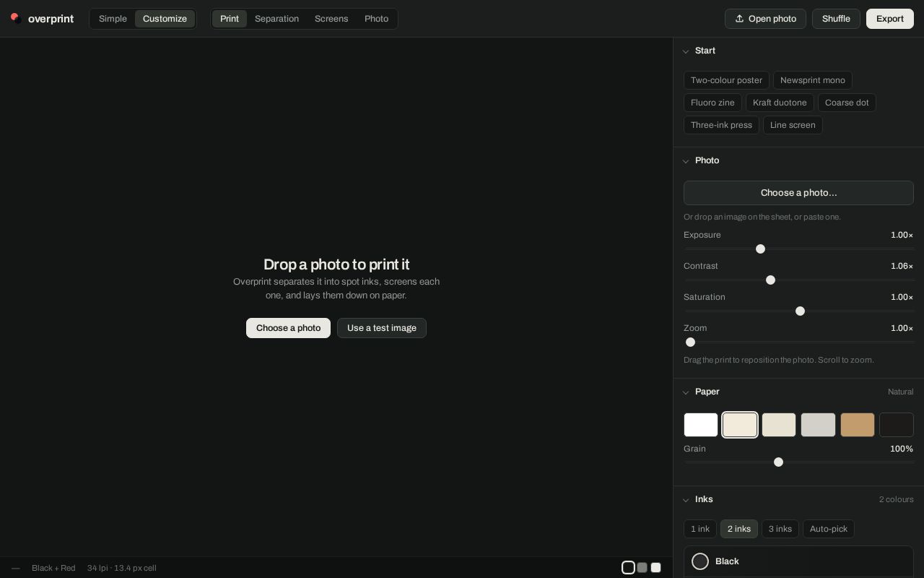Enable Auto-pick inks
The height and width of the screenshot is (578, 924).
(x=829, y=529)
